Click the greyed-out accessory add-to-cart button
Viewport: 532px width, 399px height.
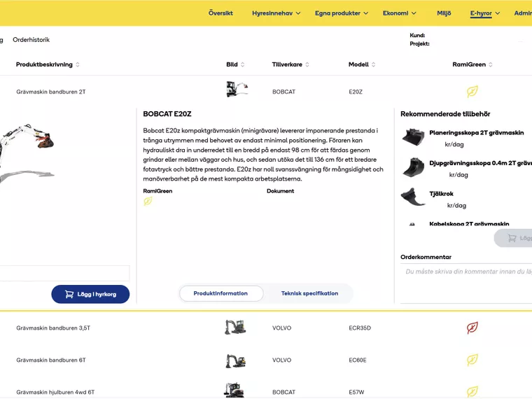(x=513, y=238)
